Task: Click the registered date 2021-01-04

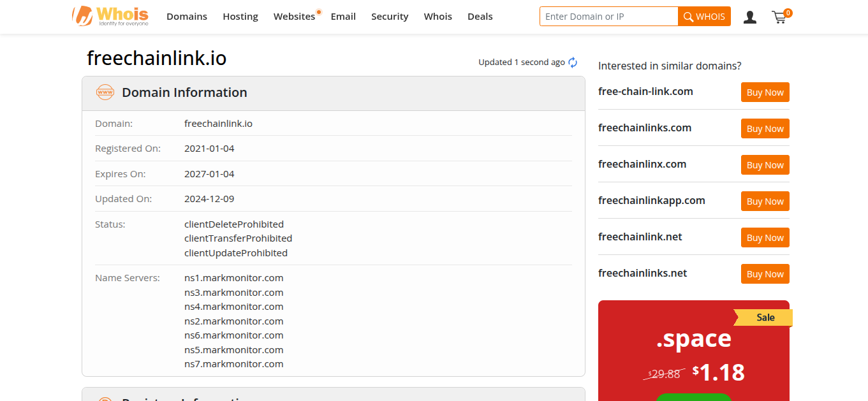Action: tap(209, 149)
